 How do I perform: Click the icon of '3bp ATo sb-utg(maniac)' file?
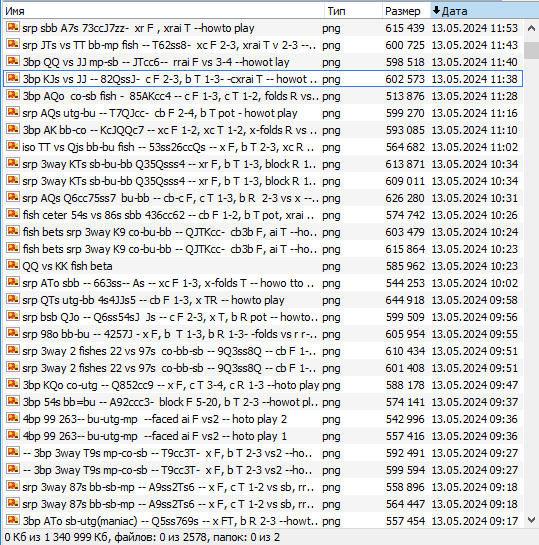click(13, 521)
